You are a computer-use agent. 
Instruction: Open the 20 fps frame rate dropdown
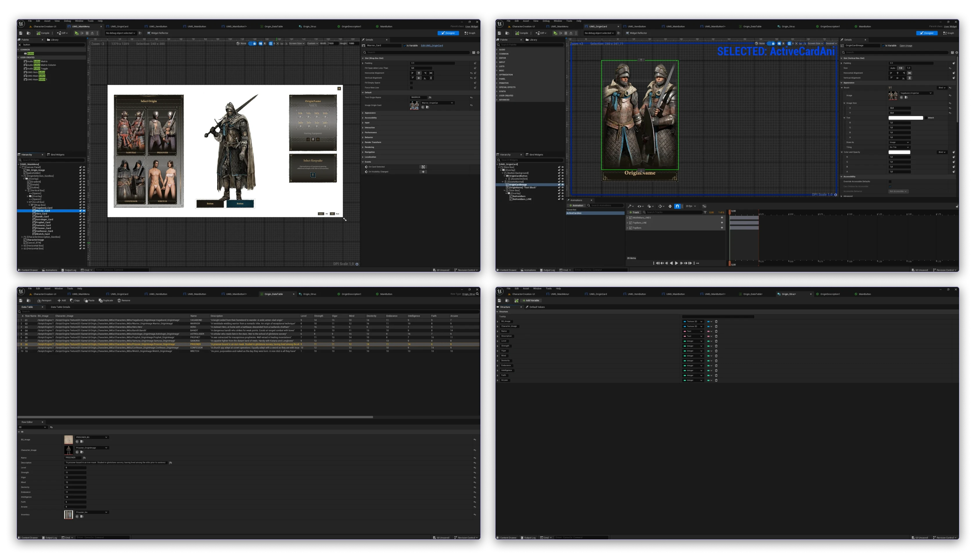click(691, 206)
